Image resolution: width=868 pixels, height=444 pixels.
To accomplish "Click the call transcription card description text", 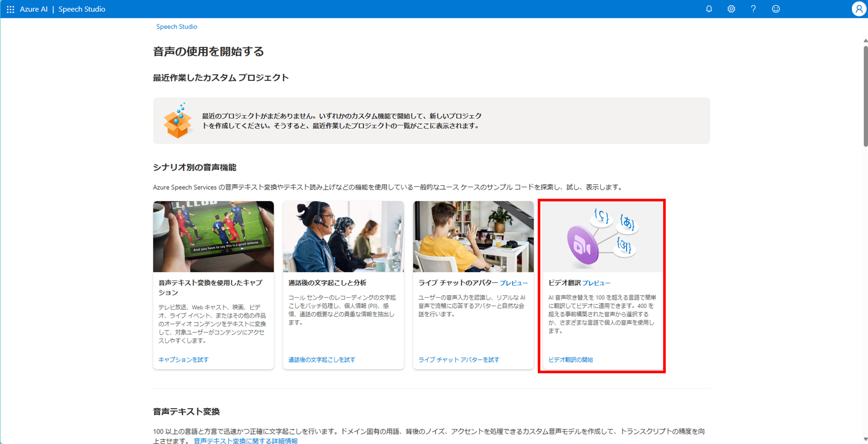I will [x=342, y=310].
